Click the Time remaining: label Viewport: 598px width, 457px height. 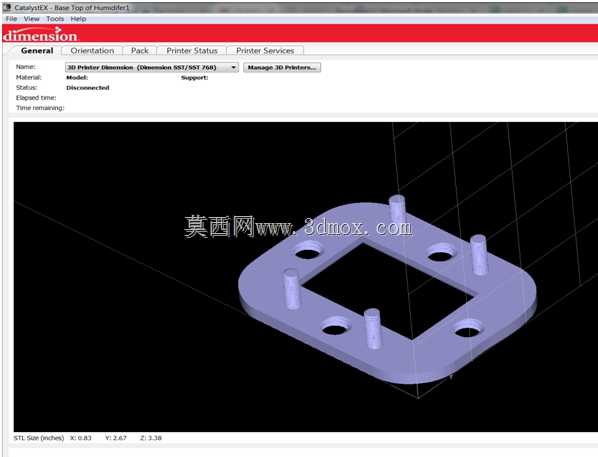point(40,108)
